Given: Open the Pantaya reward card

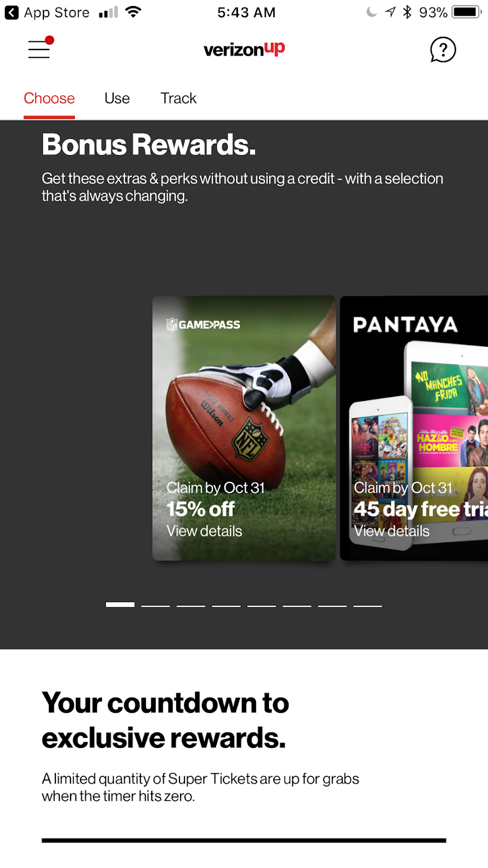Looking at the screenshot, I should click(414, 428).
